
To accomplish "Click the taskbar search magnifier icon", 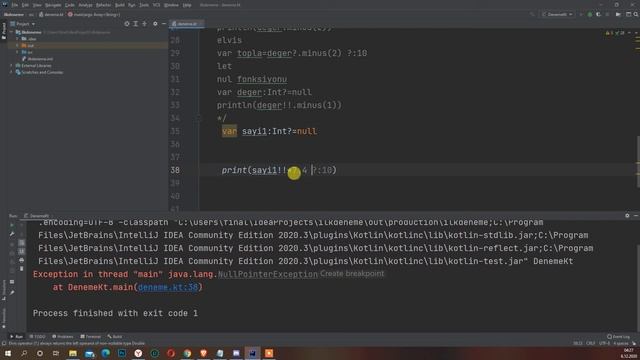I will (x=24, y=353).
